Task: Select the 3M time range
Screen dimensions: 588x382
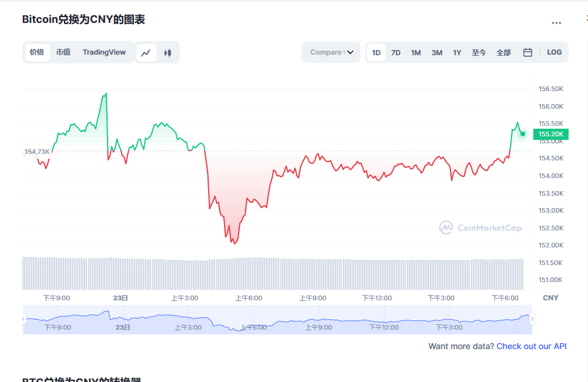Action: (436, 52)
